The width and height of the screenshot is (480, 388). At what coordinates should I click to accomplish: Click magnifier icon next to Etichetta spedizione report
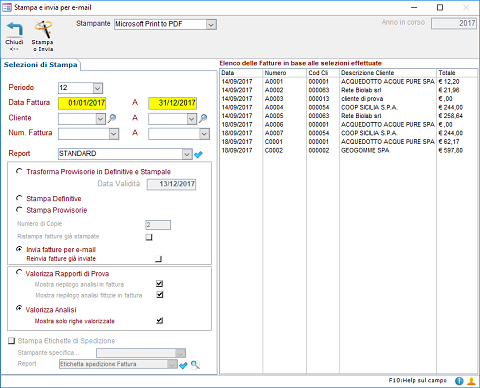point(195,365)
